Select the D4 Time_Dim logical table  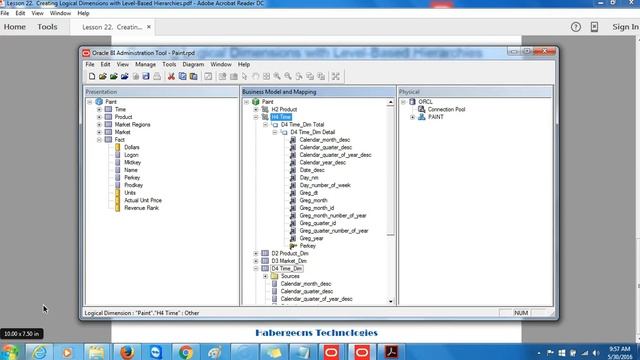(287, 269)
